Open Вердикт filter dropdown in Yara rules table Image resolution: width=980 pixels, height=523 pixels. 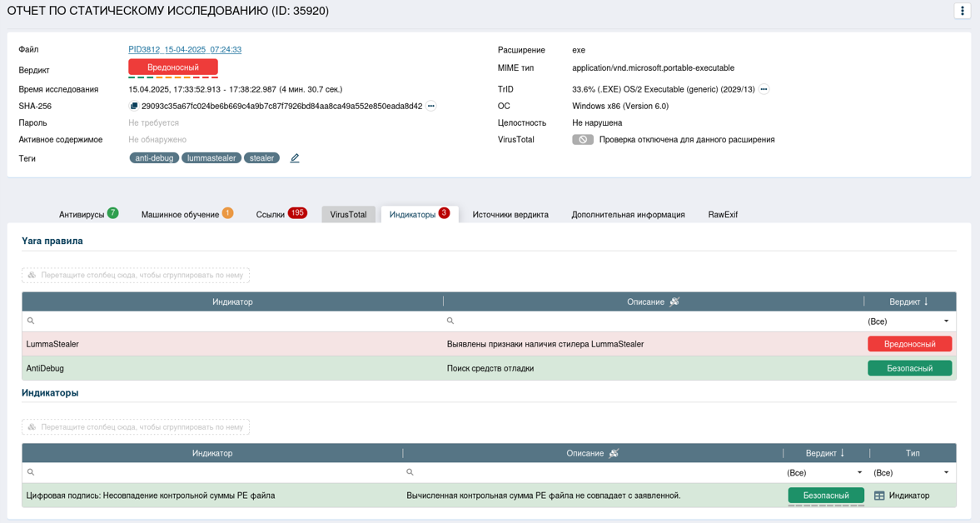pos(946,321)
